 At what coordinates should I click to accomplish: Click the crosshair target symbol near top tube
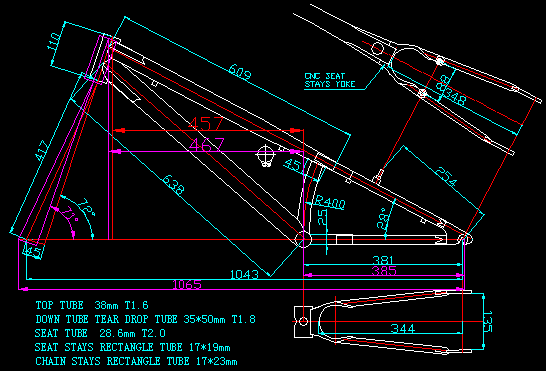coord(265,155)
